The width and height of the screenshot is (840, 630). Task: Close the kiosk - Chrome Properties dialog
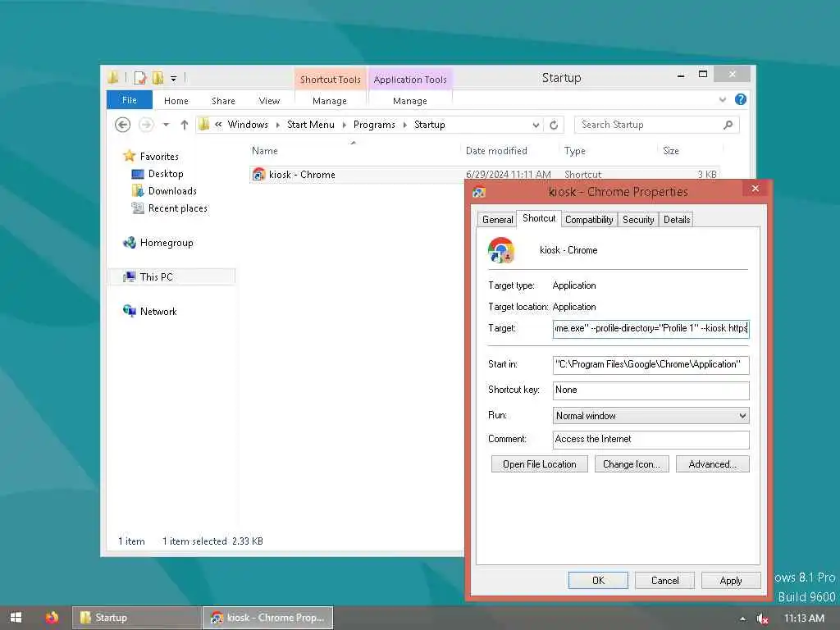pyautogui.click(x=756, y=189)
